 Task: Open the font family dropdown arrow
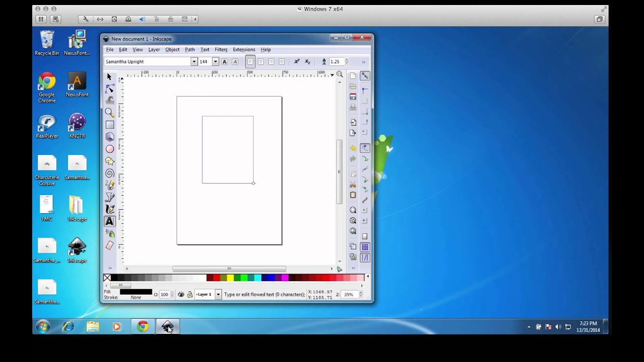[194, 62]
